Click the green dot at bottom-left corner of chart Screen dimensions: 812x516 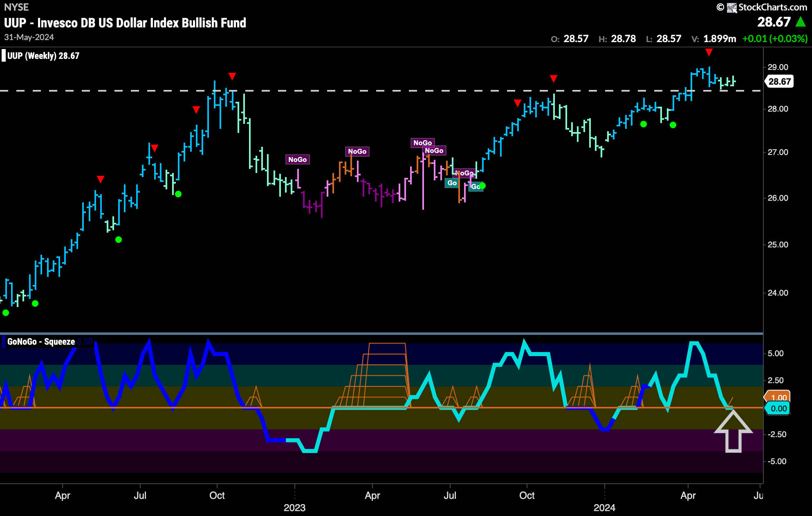[6, 313]
